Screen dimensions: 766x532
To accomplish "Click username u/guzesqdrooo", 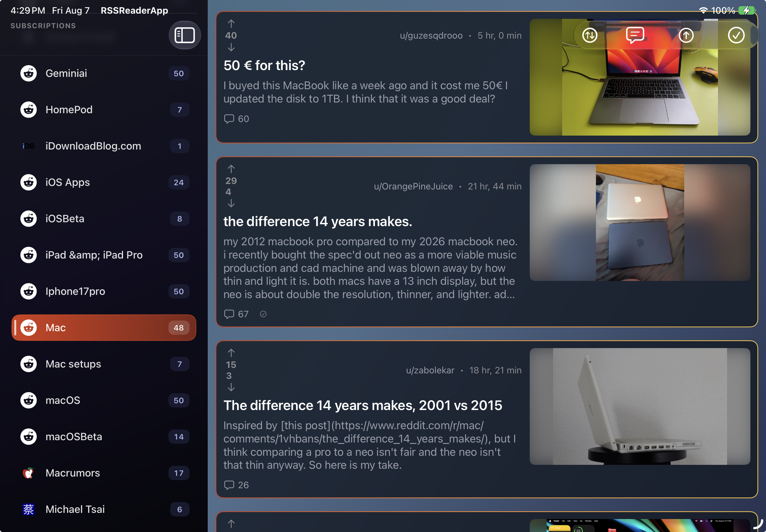I will coord(431,35).
